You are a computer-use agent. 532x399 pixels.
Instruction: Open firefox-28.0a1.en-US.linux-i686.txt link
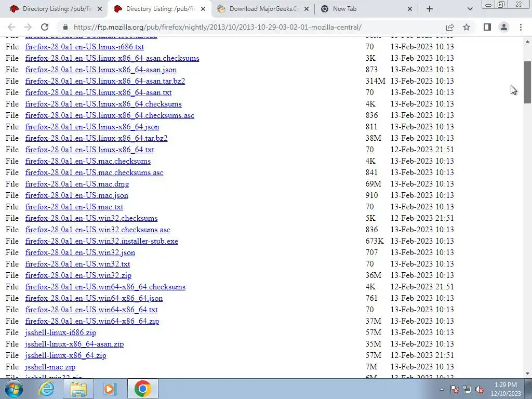pyautogui.click(x=85, y=47)
